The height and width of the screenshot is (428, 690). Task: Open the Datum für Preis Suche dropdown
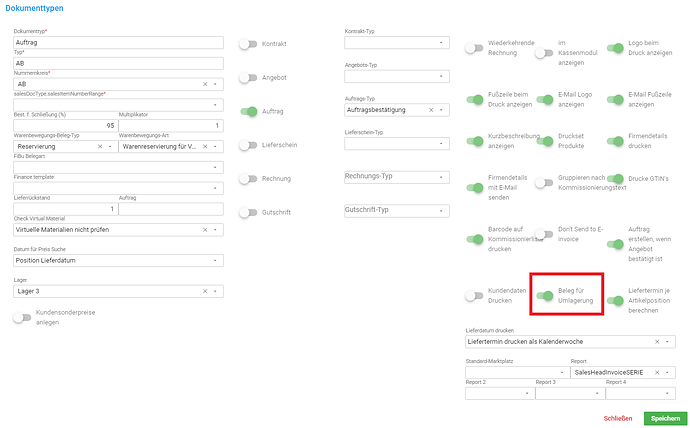[118, 260]
